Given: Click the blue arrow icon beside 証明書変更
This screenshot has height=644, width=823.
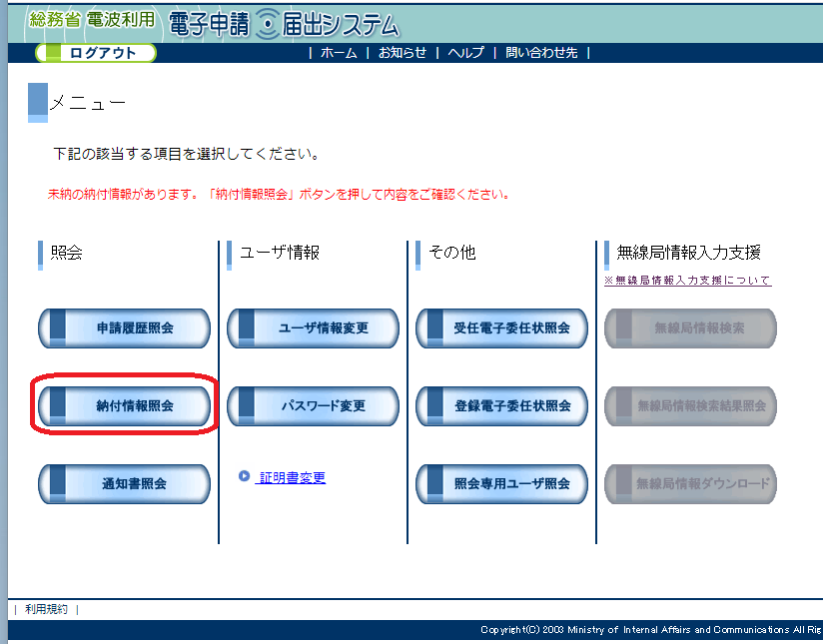Looking at the screenshot, I should (x=244, y=476).
